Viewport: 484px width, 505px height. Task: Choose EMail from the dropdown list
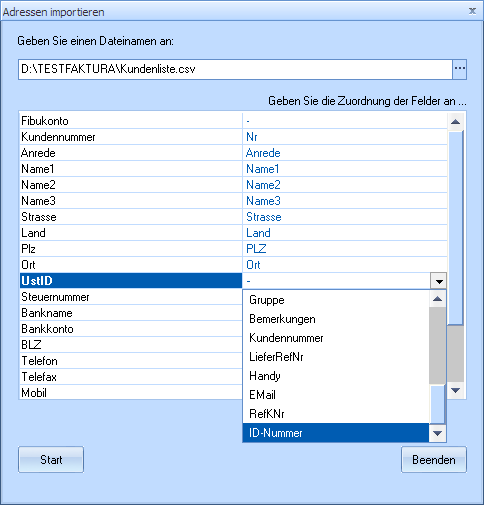coord(336,395)
